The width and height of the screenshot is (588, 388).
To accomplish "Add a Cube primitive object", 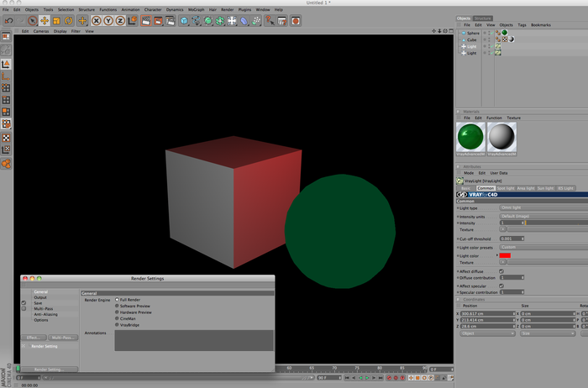I will coord(184,21).
